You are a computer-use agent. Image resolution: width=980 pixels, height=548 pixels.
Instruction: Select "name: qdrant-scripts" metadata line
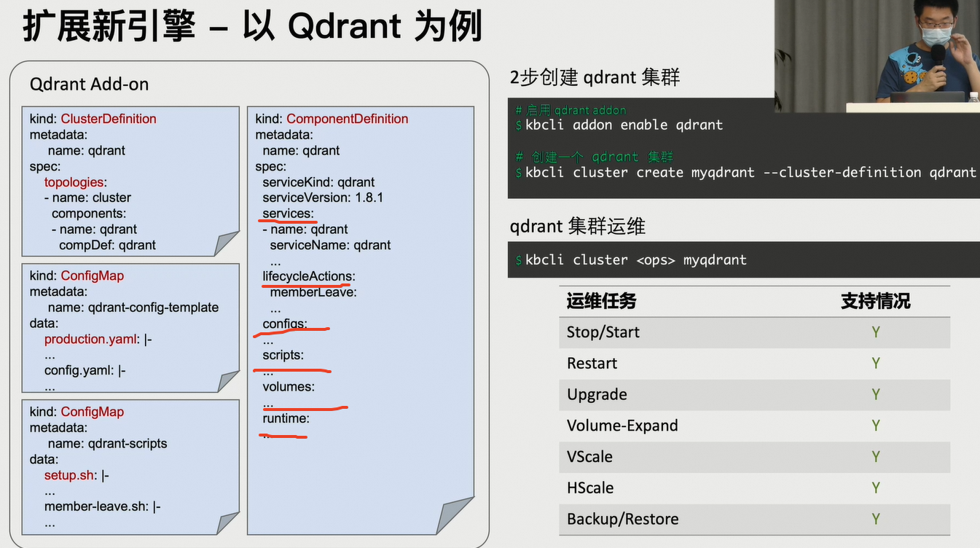pyautogui.click(x=107, y=444)
